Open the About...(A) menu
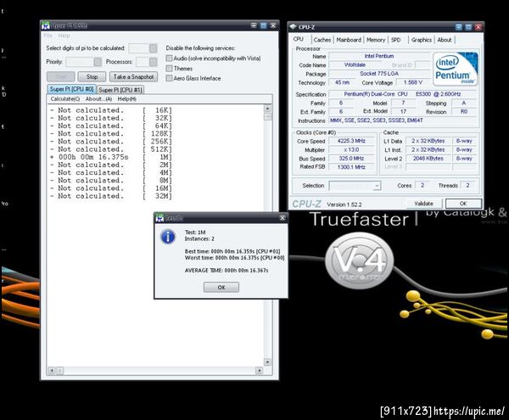The width and height of the screenshot is (509, 420). 98,98
